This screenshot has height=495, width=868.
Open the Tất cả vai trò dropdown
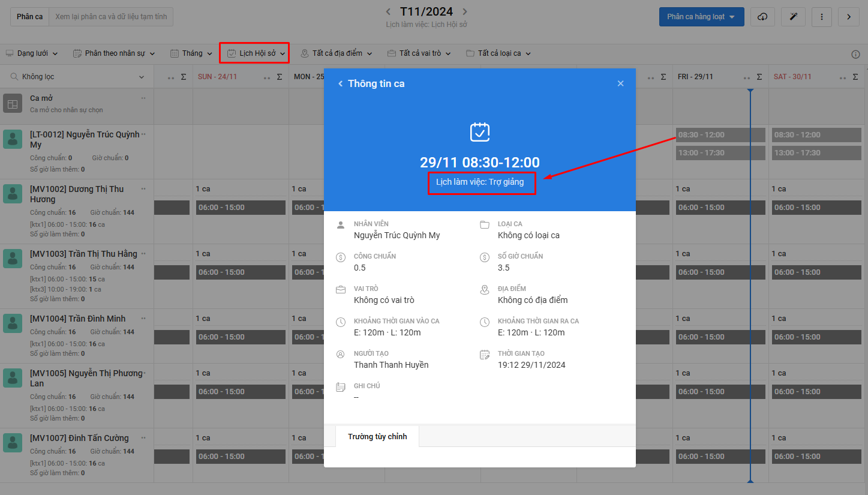tap(419, 53)
